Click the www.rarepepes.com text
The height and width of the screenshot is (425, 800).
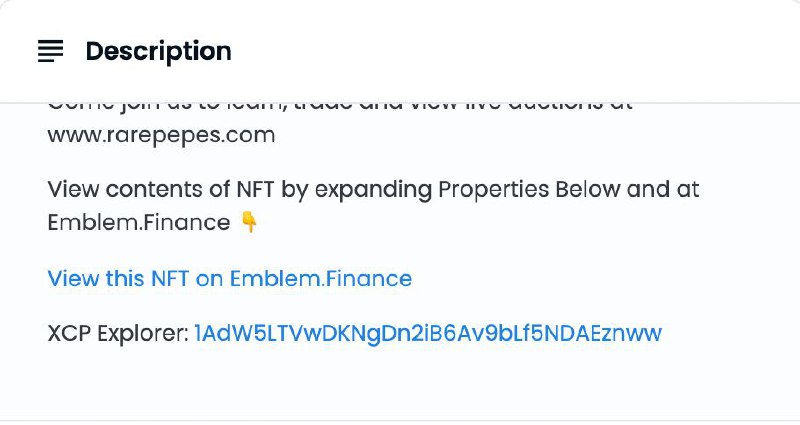[161, 135]
